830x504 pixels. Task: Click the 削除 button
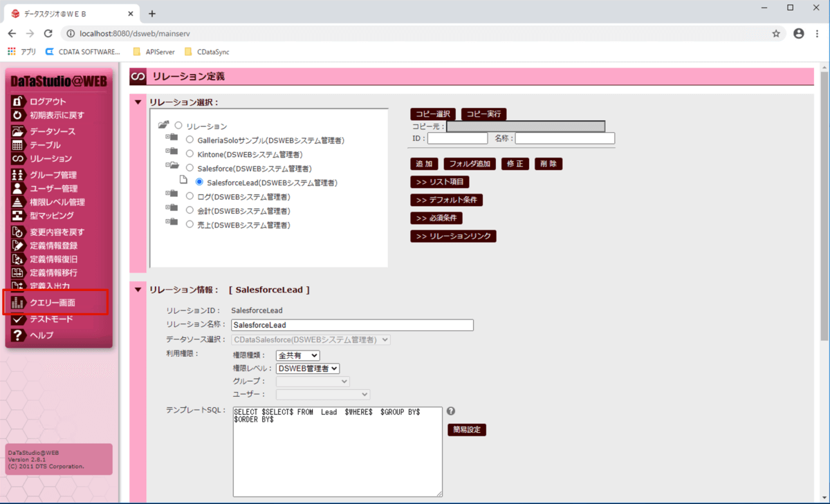coord(548,164)
